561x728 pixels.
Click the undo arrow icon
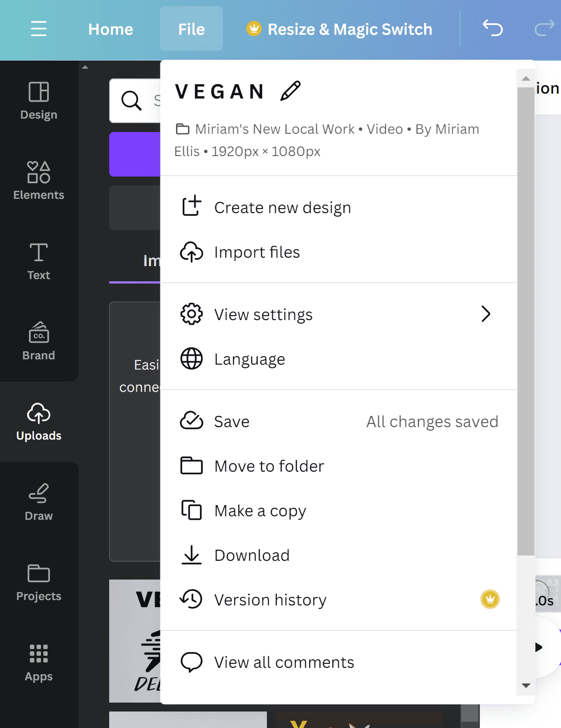[x=492, y=29]
